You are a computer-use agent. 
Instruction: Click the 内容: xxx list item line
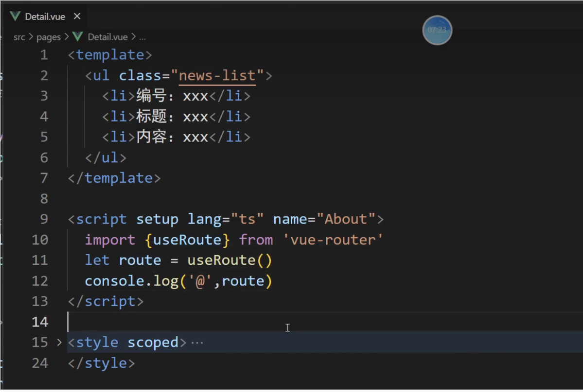click(176, 137)
